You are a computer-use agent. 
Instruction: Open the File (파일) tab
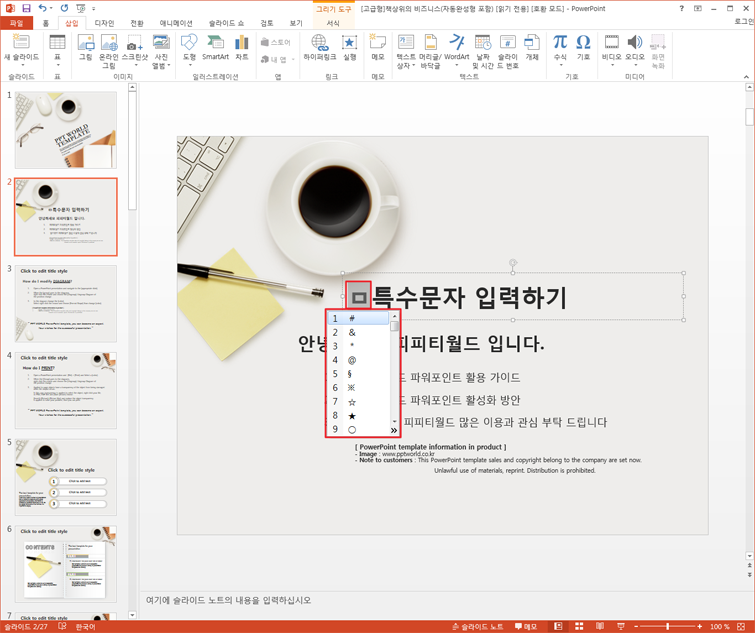pos(16,23)
